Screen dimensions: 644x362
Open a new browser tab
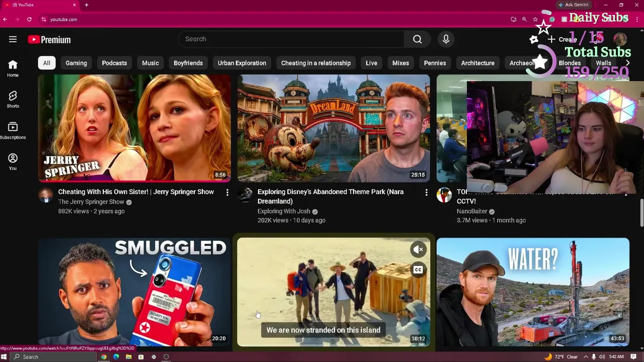point(87,5)
